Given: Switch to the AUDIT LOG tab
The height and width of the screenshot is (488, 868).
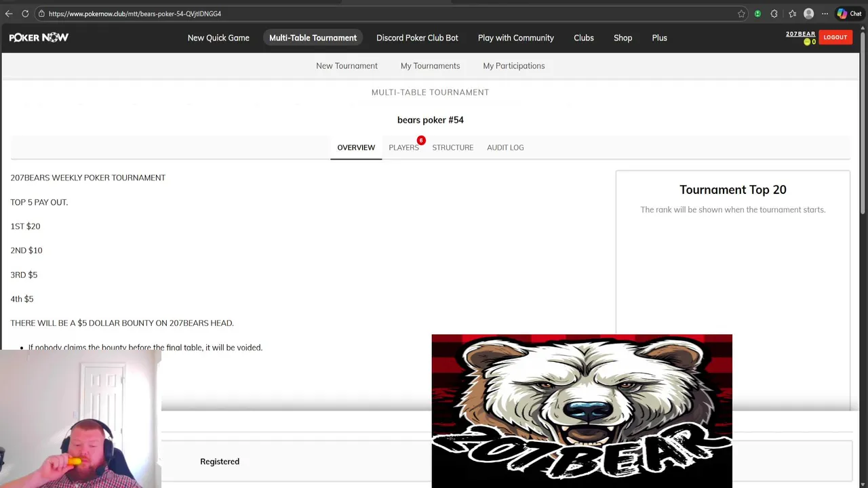Looking at the screenshot, I should pos(505,147).
